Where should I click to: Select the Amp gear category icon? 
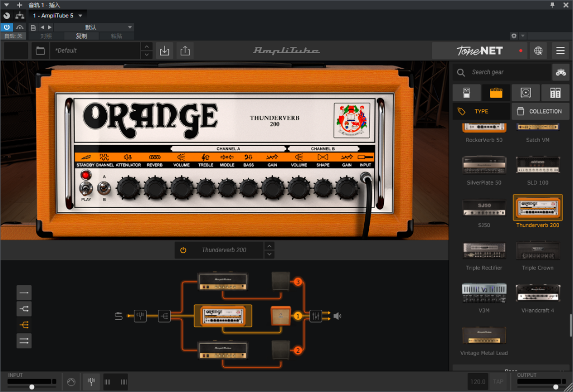496,93
